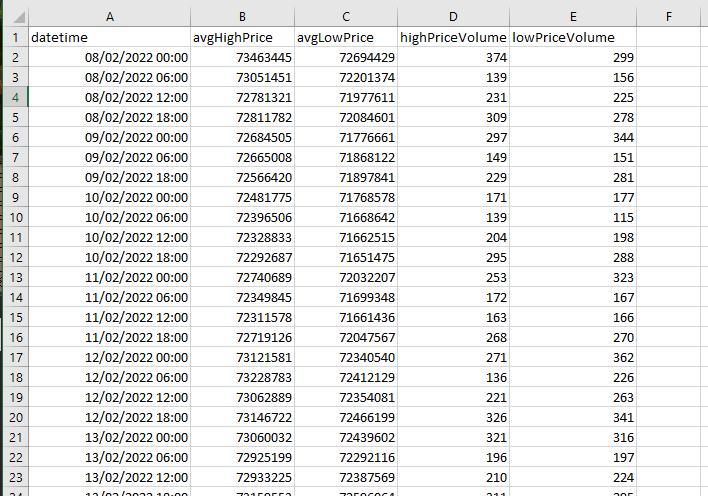Select column C header
Screen dimensions: 708x496
coord(346,17)
